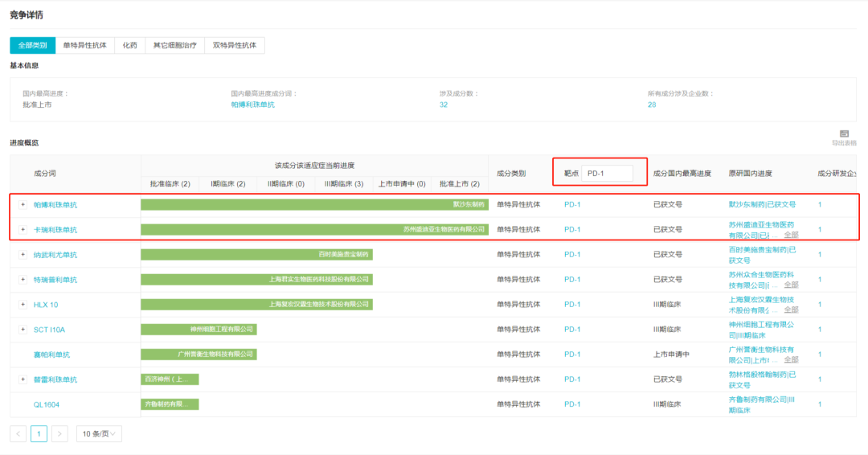Click the 默沙东制药 green progress bar
The width and height of the screenshot is (868, 455).
pyautogui.click(x=314, y=205)
